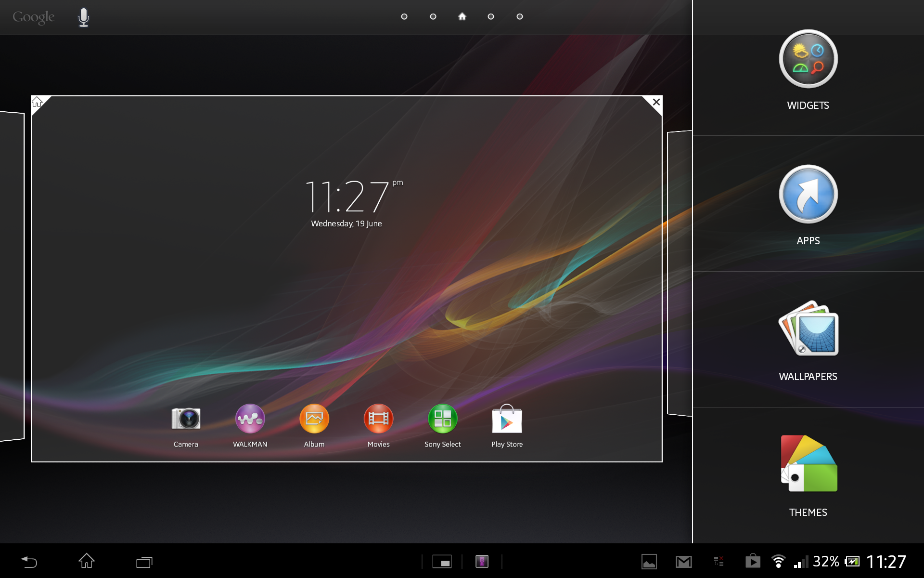Tap the WALLPAPERS label
Viewport: 924px width, 578px height.
pyautogui.click(x=808, y=377)
